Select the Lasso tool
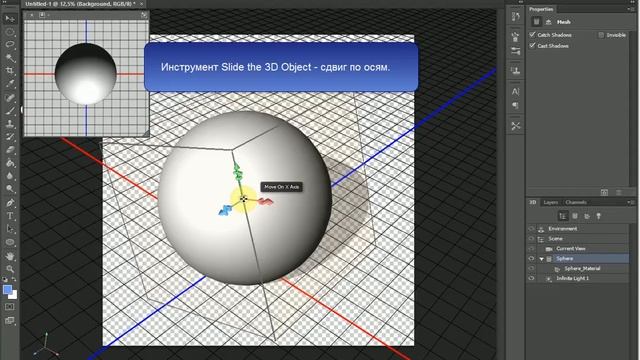Viewport: 640px width, 360px height. tap(10, 44)
